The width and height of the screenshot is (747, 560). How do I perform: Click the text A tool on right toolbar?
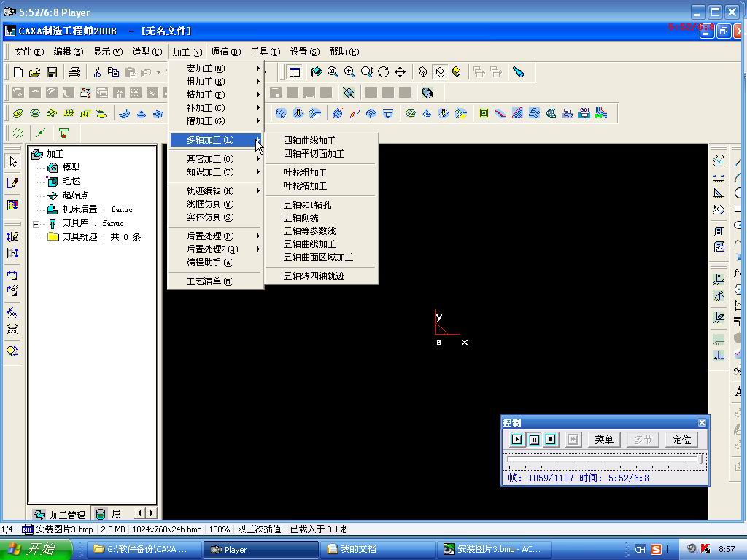(738, 392)
